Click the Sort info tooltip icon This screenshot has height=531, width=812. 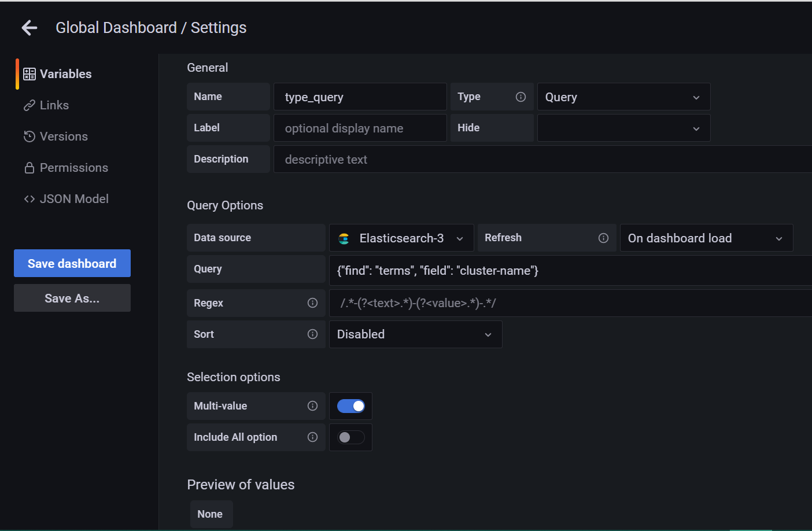312,334
